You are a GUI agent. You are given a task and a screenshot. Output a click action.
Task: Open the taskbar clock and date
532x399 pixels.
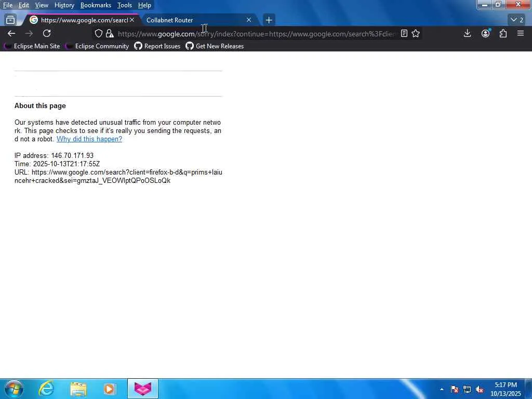pos(506,389)
